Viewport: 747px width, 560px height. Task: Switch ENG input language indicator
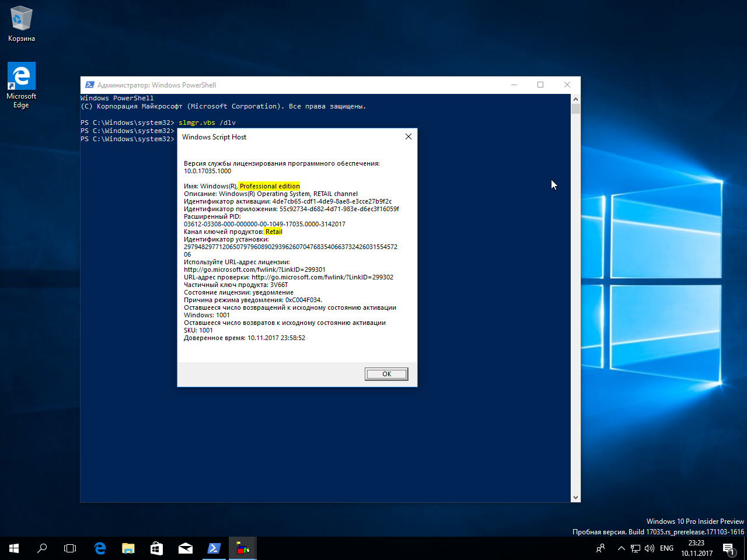(x=666, y=548)
